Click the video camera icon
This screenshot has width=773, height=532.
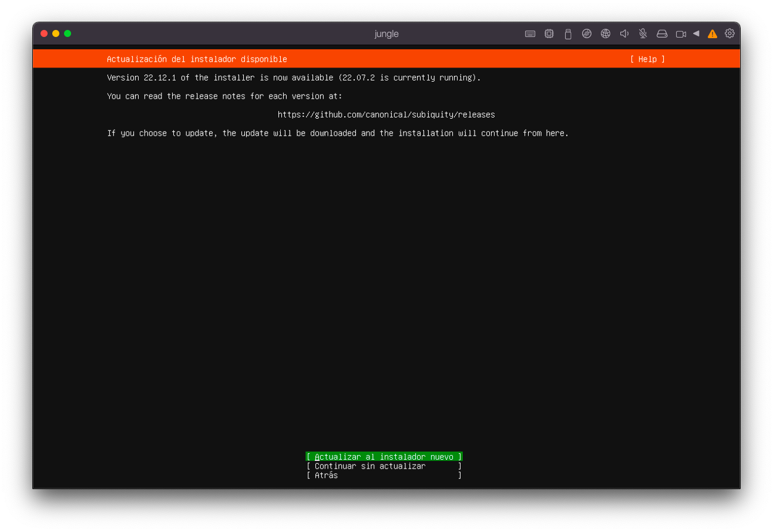681,34
